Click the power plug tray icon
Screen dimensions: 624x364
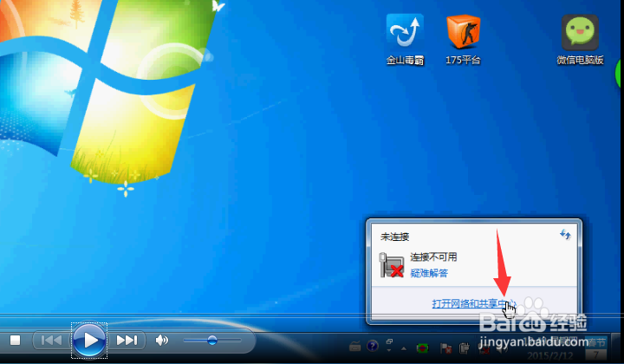pyautogui.click(x=464, y=348)
